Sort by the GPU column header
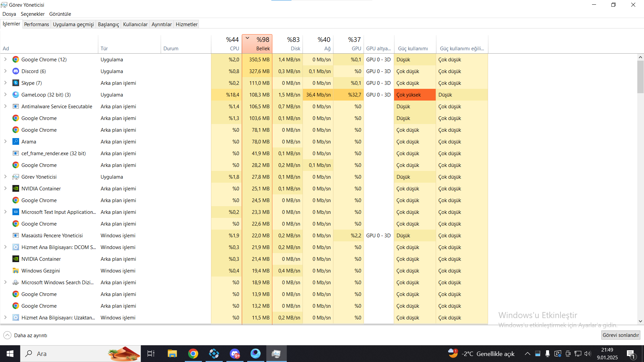 (x=348, y=44)
